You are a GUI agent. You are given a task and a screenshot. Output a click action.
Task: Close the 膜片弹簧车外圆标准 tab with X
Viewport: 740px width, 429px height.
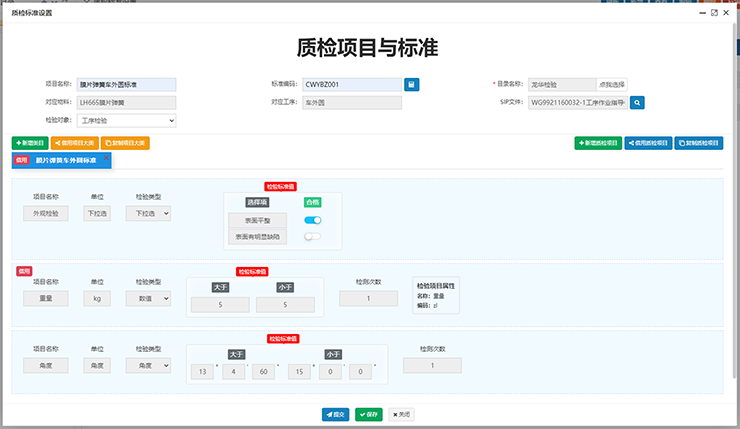click(106, 157)
